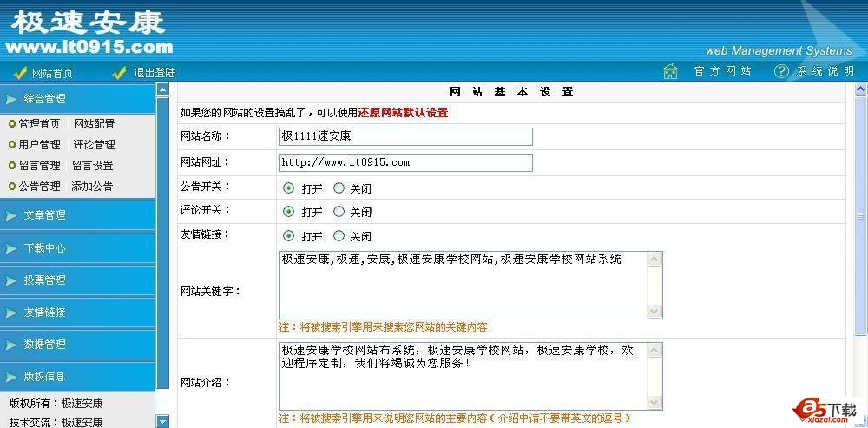
Task: Expand the 数据管理 menu section
Action: tap(77, 345)
